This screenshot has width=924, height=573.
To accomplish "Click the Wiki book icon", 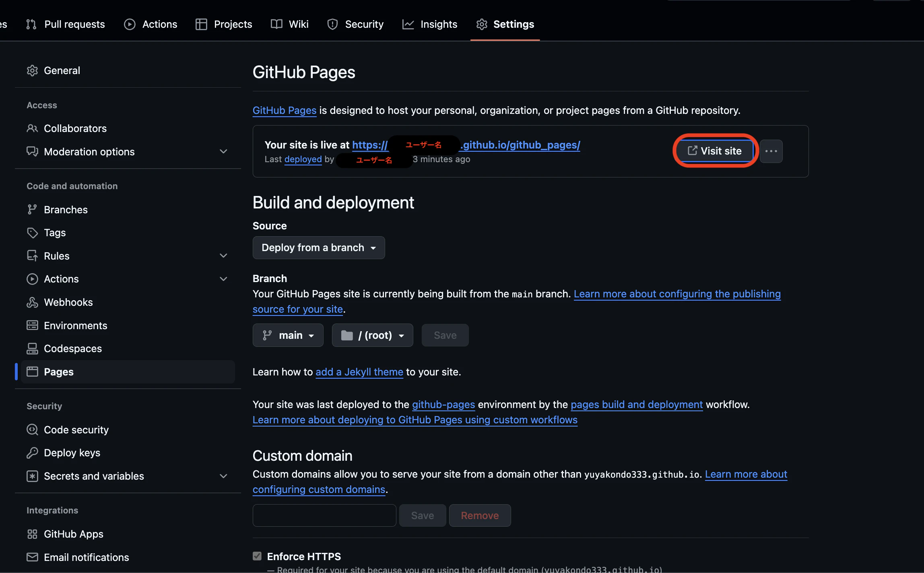I will tap(276, 24).
